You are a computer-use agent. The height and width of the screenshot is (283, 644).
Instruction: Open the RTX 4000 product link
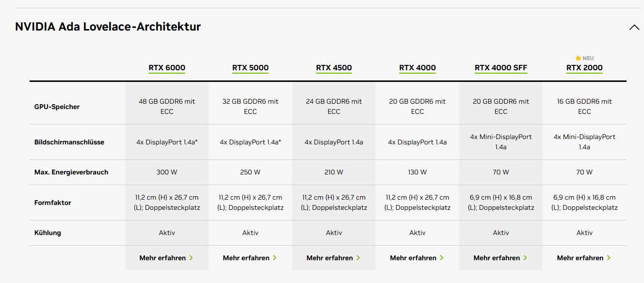(x=417, y=68)
